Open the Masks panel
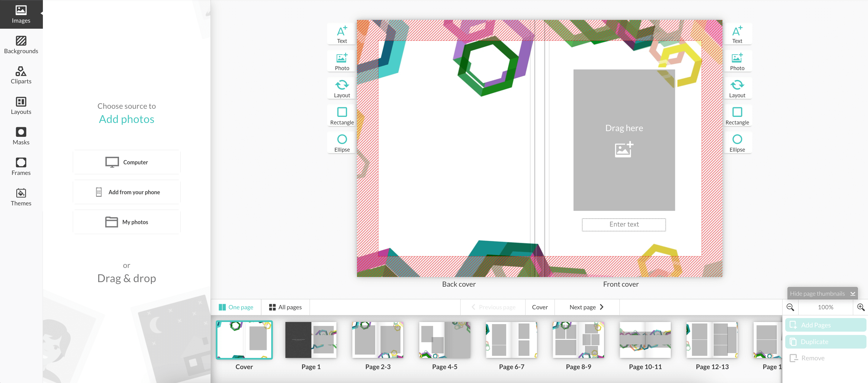Screen dimensions: 868x383 click(x=21, y=136)
